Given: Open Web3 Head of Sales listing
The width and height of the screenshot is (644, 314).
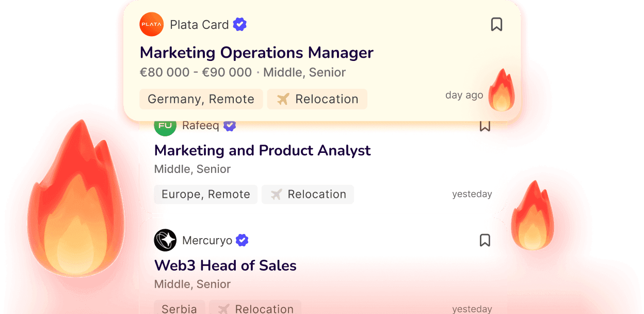Looking at the screenshot, I should [x=226, y=265].
